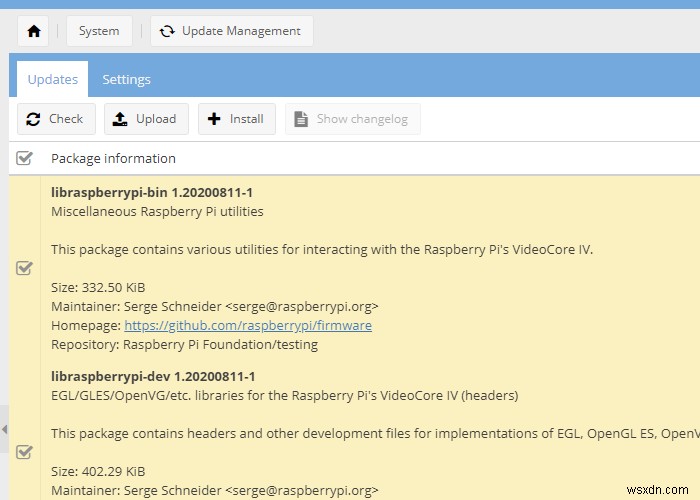
Task: Click the Maintainer line under libraspberrypi-bin
Action: tap(215, 307)
